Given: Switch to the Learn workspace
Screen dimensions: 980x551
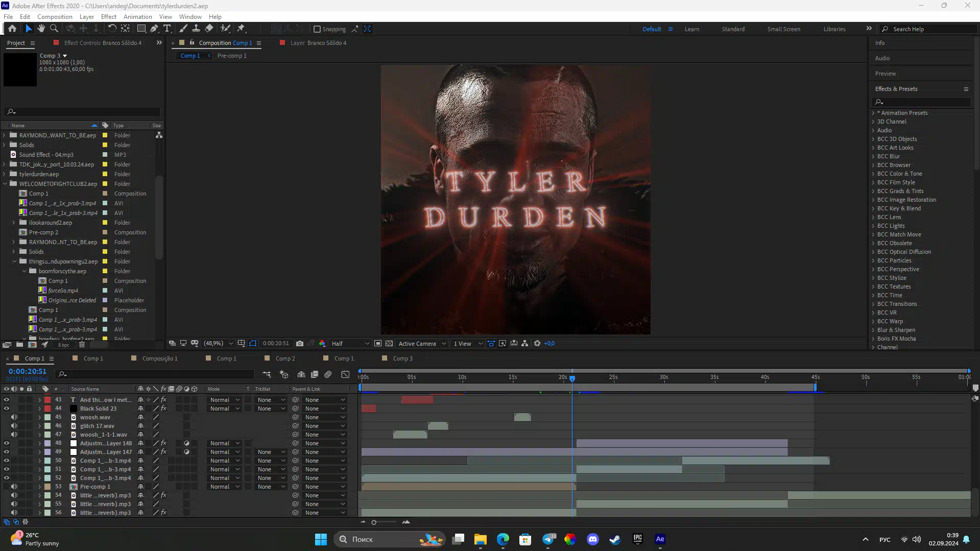Looking at the screenshot, I should (x=692, y=29).
